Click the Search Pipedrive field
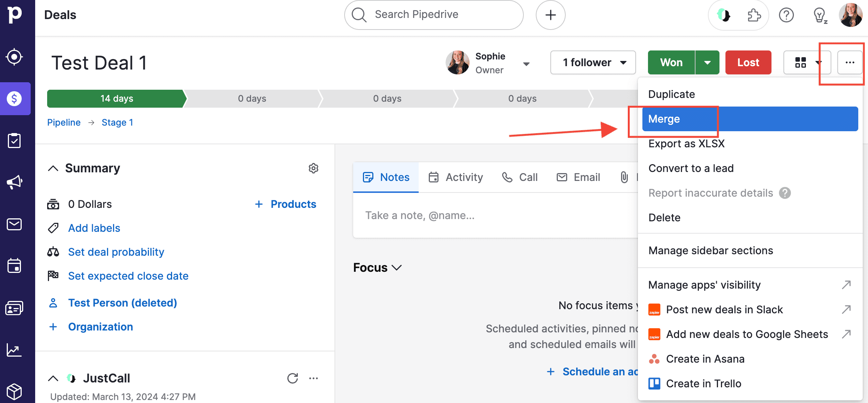 point(434,15)
